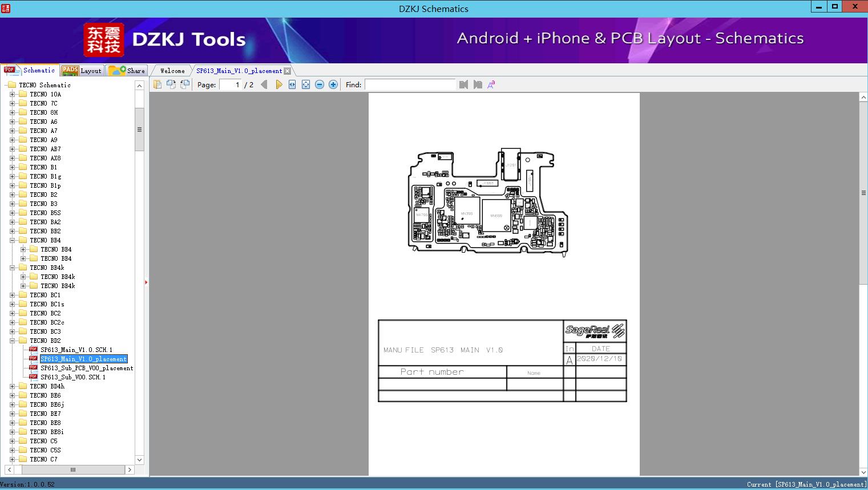The image size is (868, 490).
Task: Open the Share tab
Action: pos(127,71)
